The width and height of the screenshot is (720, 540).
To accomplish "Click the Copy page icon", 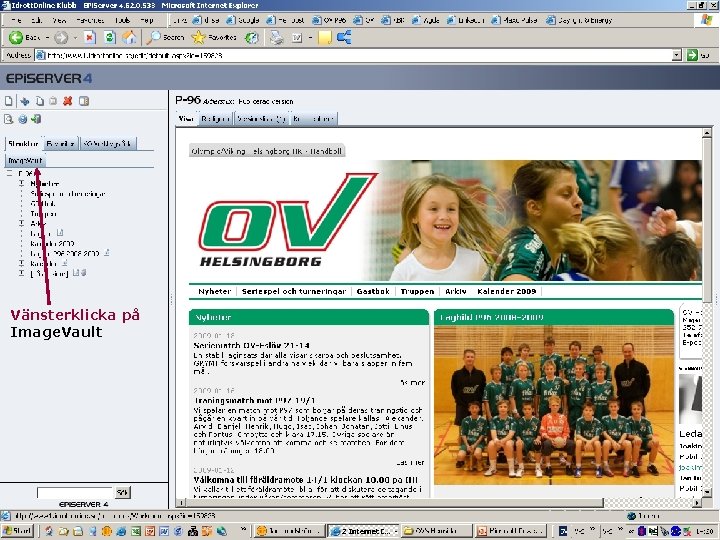I will tap(40, 101).
